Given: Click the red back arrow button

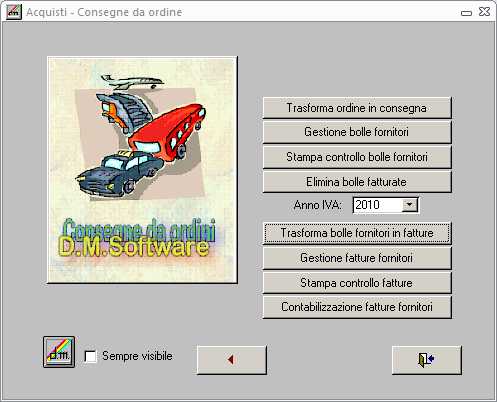Looking at the screenshot, I should click(x=232, y=360).
